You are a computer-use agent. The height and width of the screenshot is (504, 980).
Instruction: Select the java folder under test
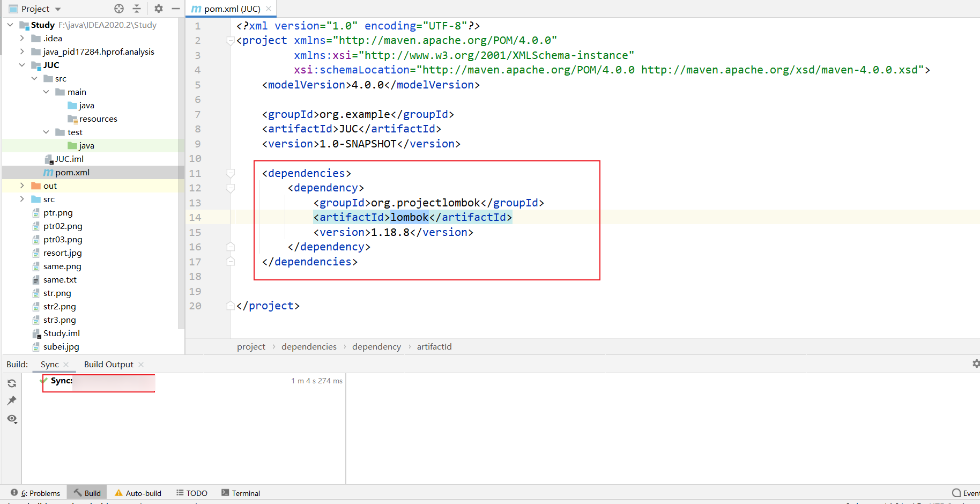point(81,145)
